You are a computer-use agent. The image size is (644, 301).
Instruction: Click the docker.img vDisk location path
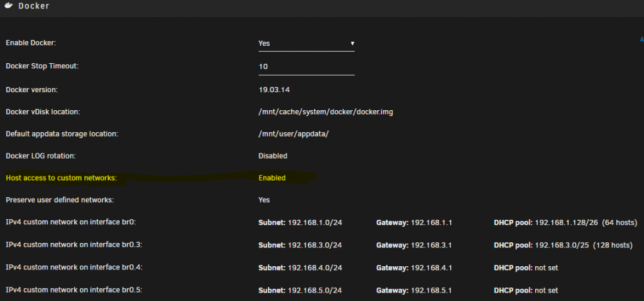326,112
